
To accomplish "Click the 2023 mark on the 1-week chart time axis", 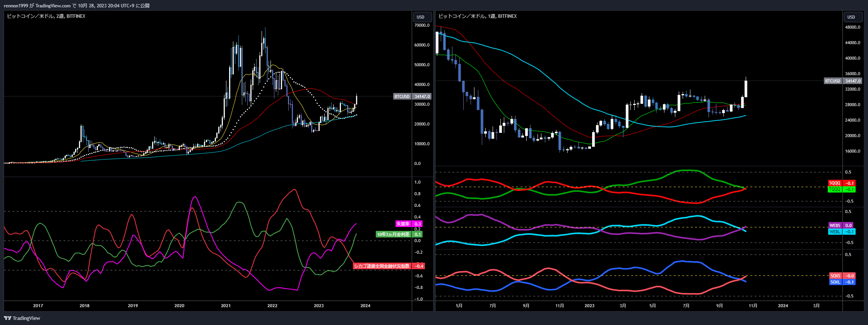I will pos(589,306).
